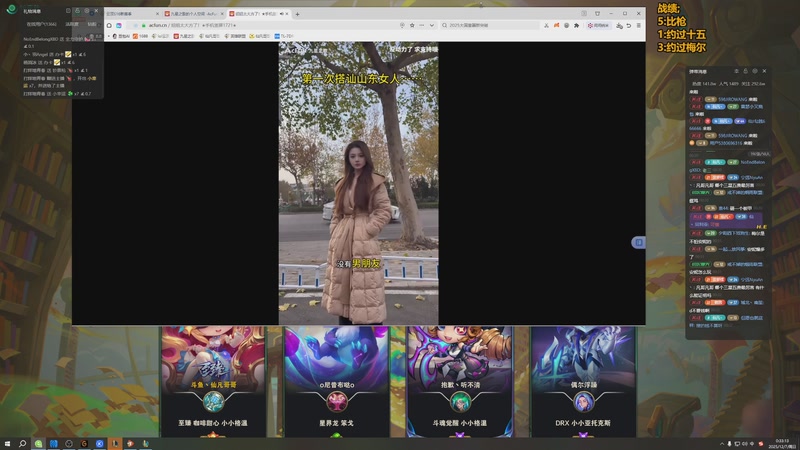Close the 礼物消息 panel
The height and width of the screenshot is (450, 800).
96,10
